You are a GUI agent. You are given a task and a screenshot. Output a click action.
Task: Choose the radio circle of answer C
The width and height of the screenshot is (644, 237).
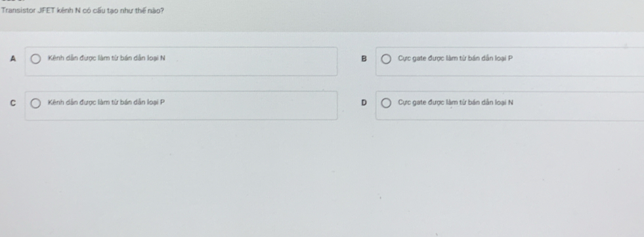36,103
